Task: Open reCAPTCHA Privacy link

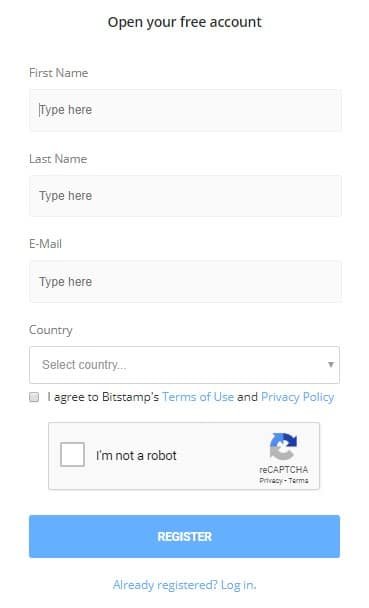Action: (271, 481)
